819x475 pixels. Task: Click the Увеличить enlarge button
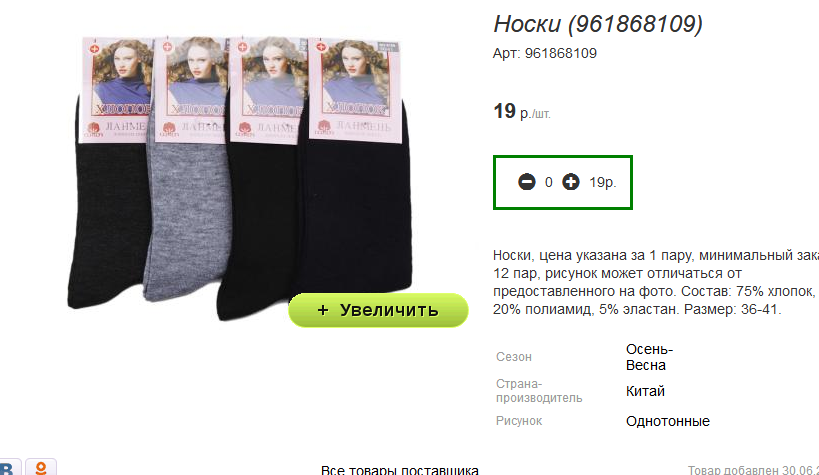pyautogui.click(x=378, y=310)
